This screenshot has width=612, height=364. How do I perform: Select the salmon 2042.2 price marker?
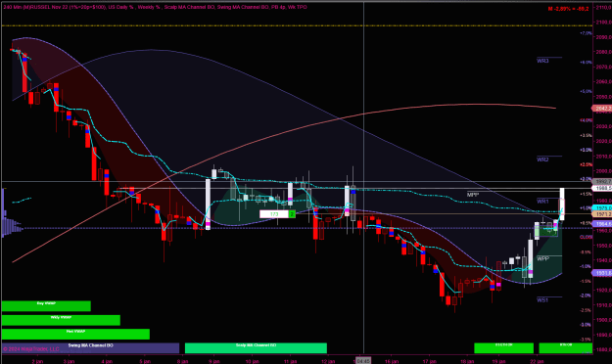pos(602,108)
